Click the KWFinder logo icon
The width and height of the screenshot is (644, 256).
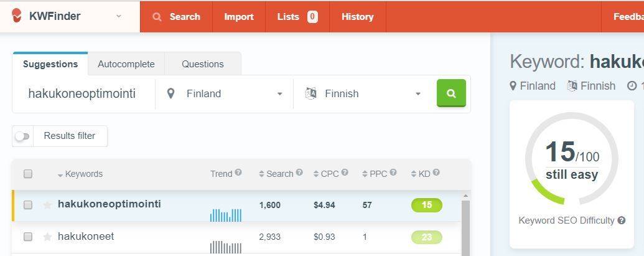16,16
